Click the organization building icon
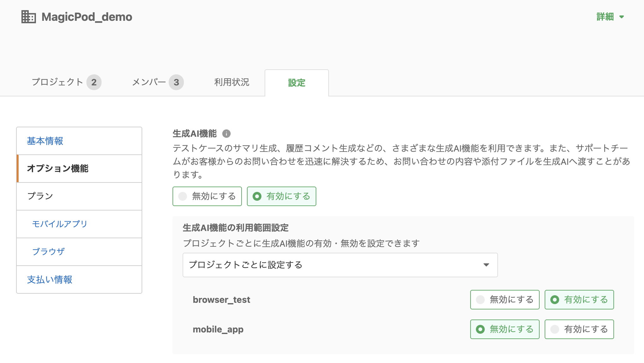 pyautogui.click(x=29, y=17)
